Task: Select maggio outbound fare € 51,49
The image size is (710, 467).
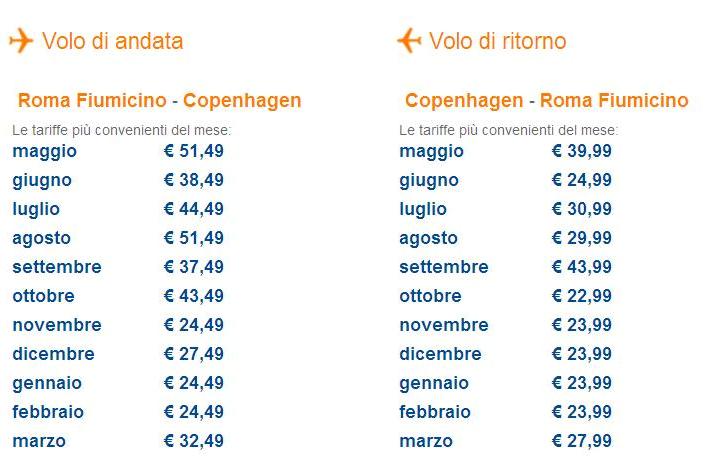Action: [194, 151]
